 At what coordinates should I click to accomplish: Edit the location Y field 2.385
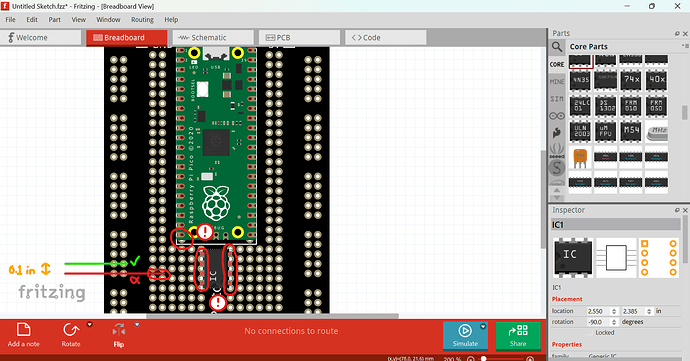coord(633,311)
